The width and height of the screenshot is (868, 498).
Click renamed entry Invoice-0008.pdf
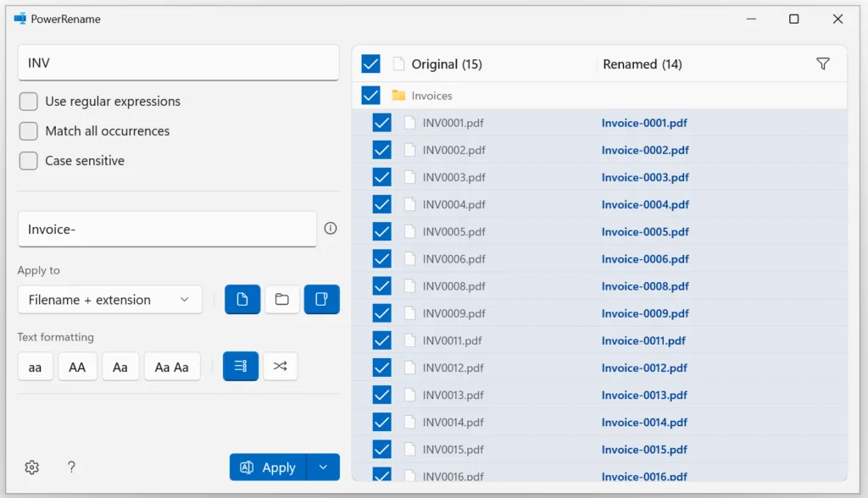coord(645,286)
